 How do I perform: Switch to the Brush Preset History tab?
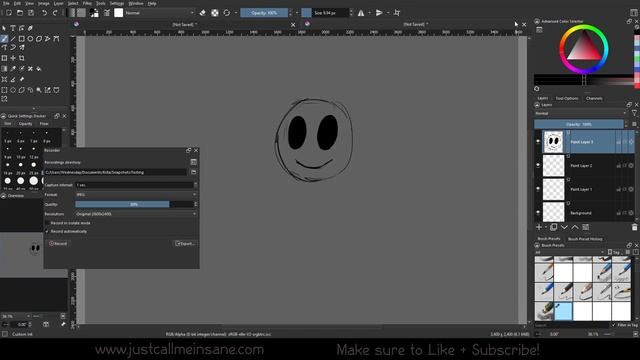pyautogui.click(x=585, y=239)
